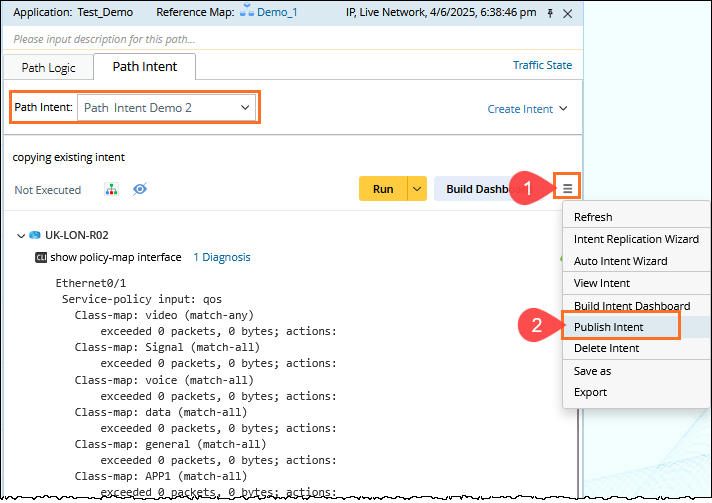Click the Application: Test_Demo header text
This screenshot has width=712, height=503.
[73, 12]
